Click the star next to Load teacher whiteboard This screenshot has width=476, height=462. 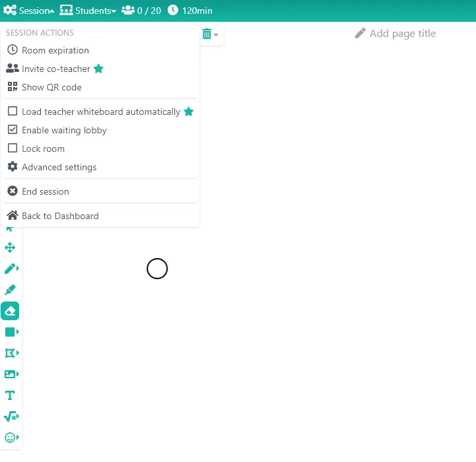click(189, 112)
